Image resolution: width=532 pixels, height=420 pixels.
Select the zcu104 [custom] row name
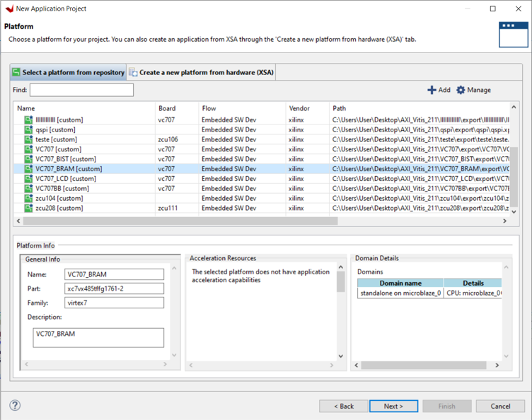pyautogui.click(x=59, y=198)
